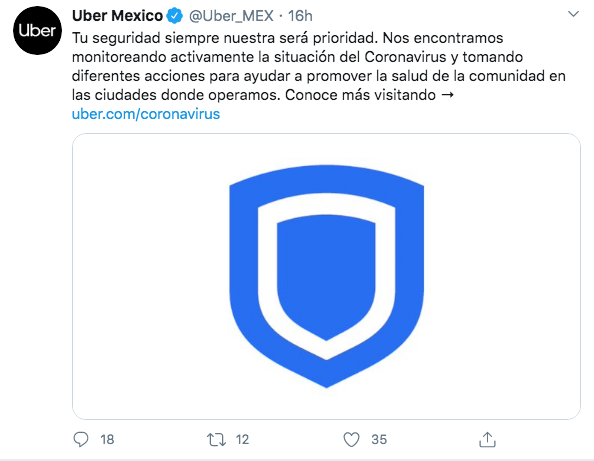Image resolution: width=594 pixels, height=461 pixels.
Task: Expand the tweet options chevron
Action: point(574,14)
